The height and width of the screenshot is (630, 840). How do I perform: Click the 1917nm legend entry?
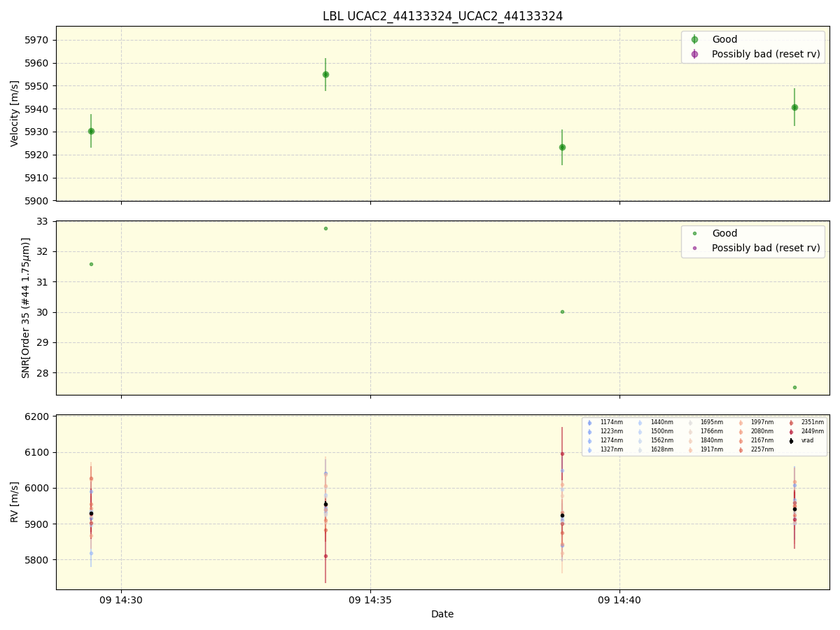pos(712,450)
